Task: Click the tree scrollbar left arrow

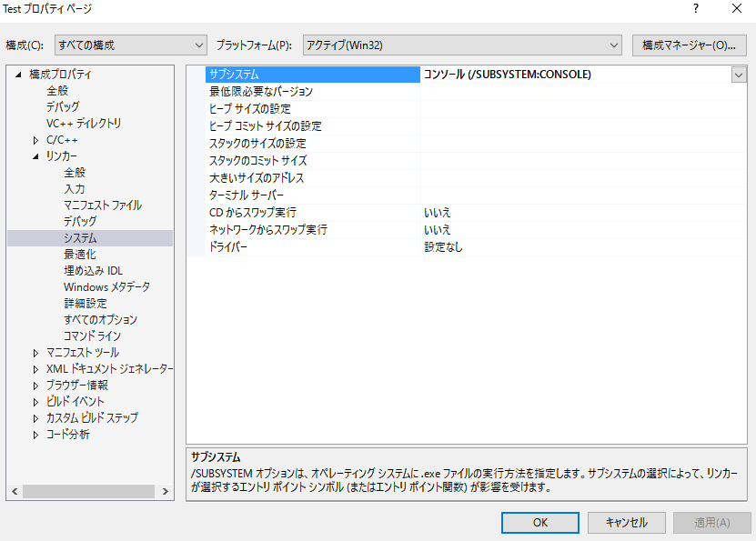Action: [15, 491]
